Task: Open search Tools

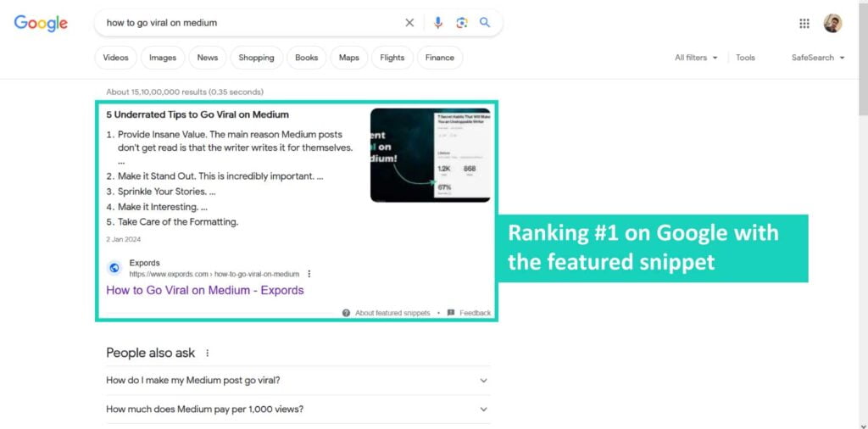Action: [745, 58]
